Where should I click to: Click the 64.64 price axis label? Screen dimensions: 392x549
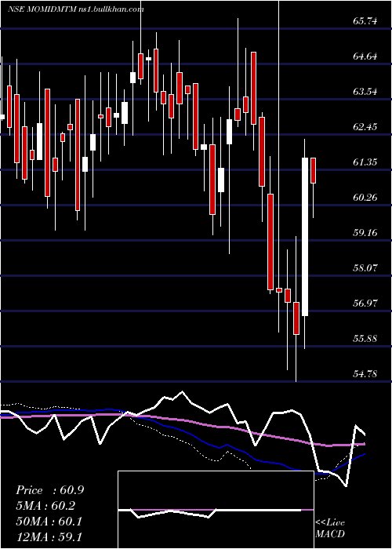click(x=365, y=56)
